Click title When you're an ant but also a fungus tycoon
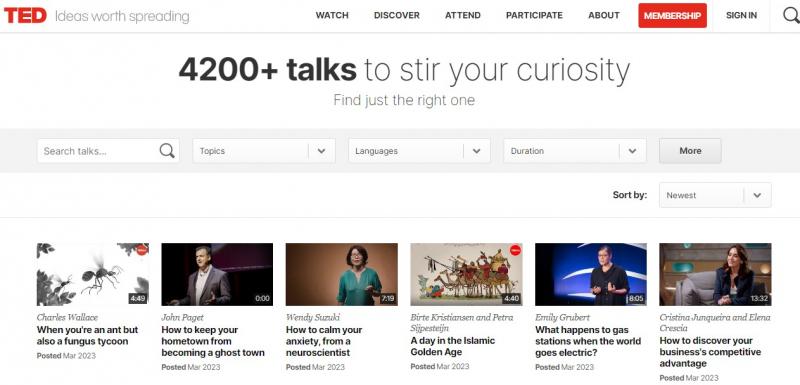 [87, 336]
